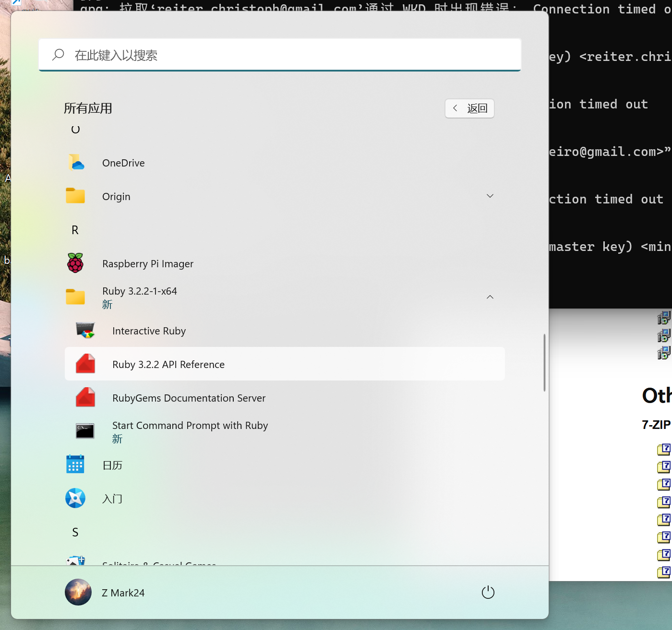
Task: Click the Ruby 3.2.2-1-x64 folder entry
Action: pyautogui.click(x=140, y=292)
